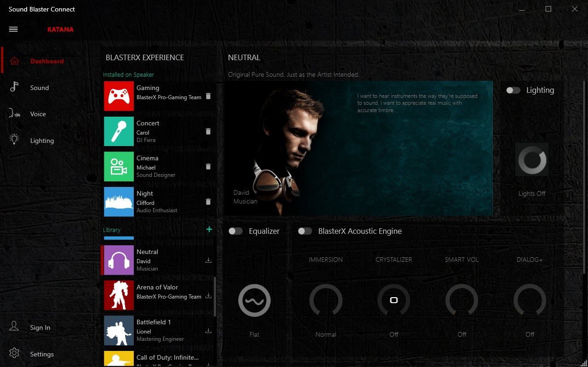This screenshot has height=367, width=588.
Task: Click the Sign In link
Action: pos(40,327)
